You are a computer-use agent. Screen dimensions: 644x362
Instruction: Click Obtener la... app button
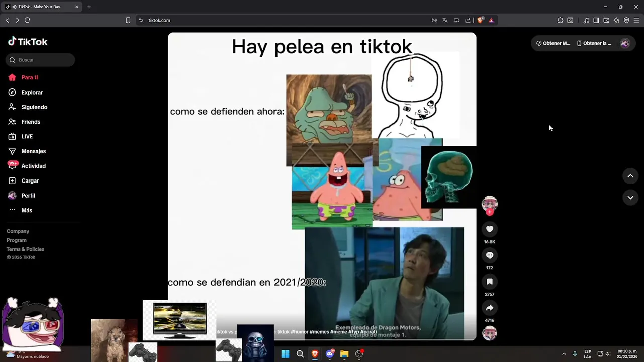click(594, 43)
